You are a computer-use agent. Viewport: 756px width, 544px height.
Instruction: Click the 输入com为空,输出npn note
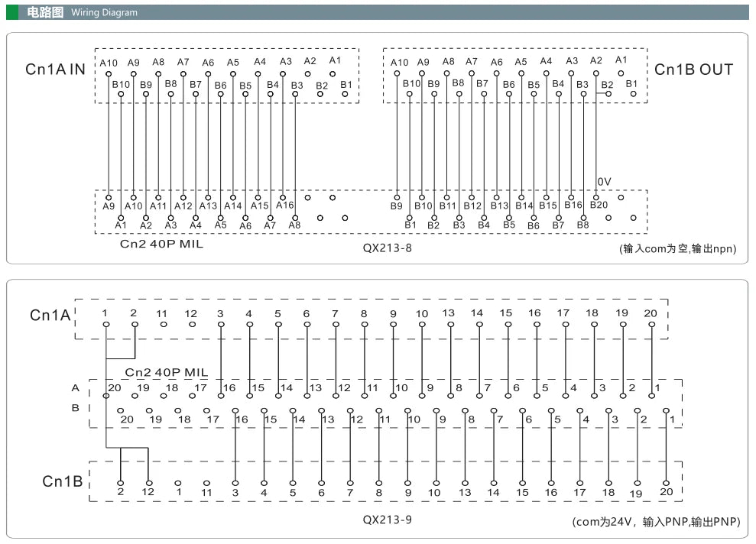click(x=678, y=248)
